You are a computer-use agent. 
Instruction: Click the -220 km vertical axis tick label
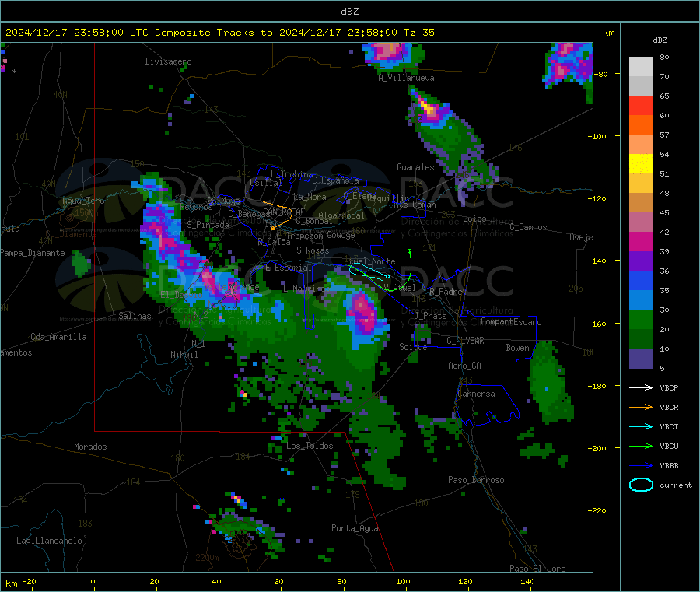click(597, 510)
